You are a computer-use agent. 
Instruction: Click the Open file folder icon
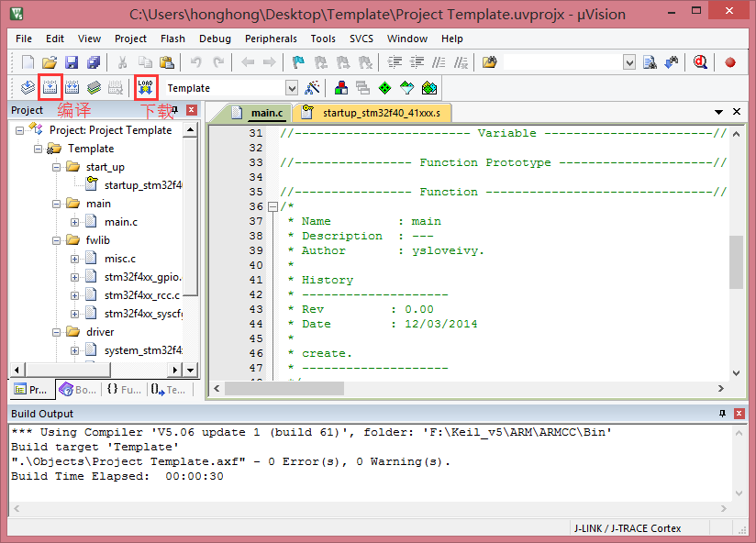click(x=50, y=62)
